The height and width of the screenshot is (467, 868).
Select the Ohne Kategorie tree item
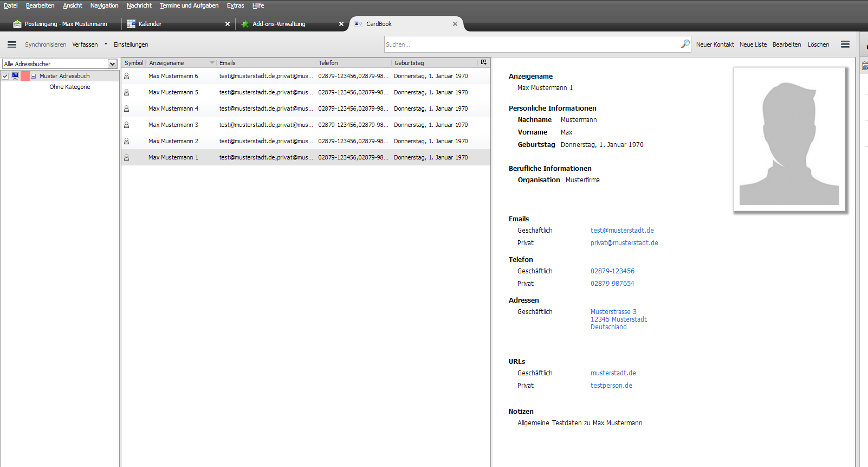click(x=70, y=87)
